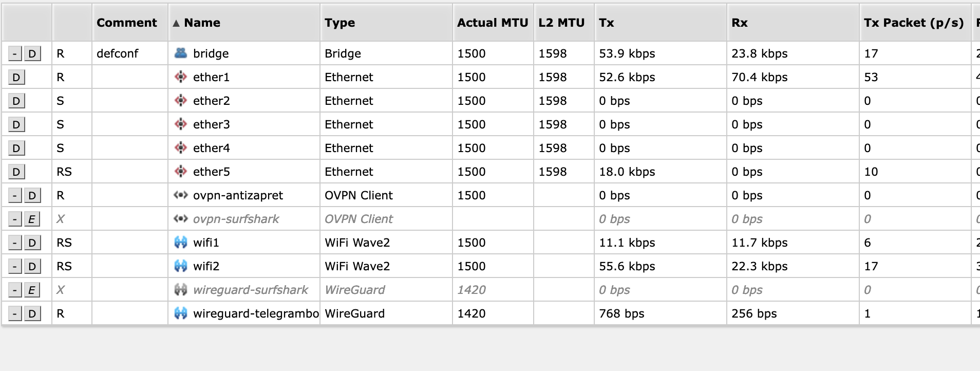This screenshot has height=371, width=980.
Task: Sort by Actual MTU column header
Action: point(493,23)
